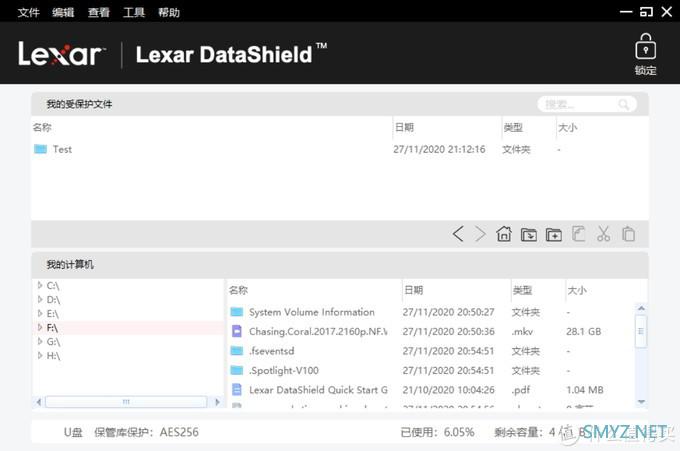The height and width of the screenshot is (451, 680).
Task: Click the .fseventsd folder icon
Action: 237,350
